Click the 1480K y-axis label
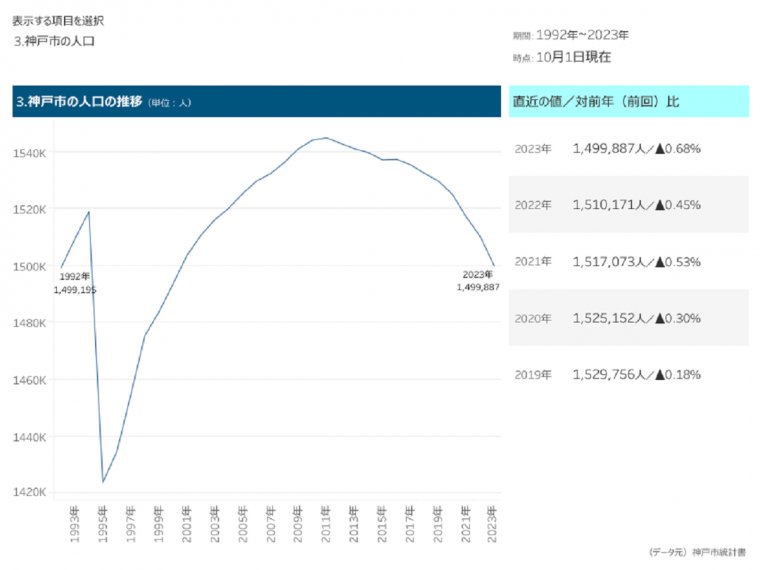 pyautogui.click(x=30, y=323)
